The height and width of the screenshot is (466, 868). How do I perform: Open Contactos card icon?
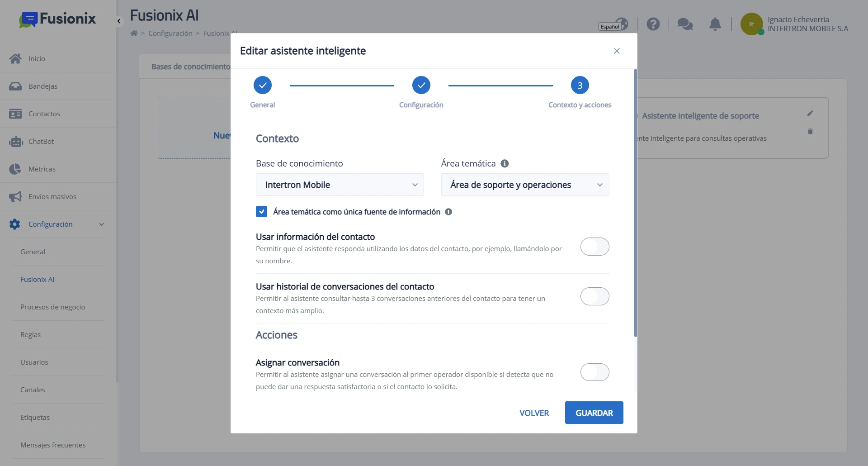(x=15, y=114)
